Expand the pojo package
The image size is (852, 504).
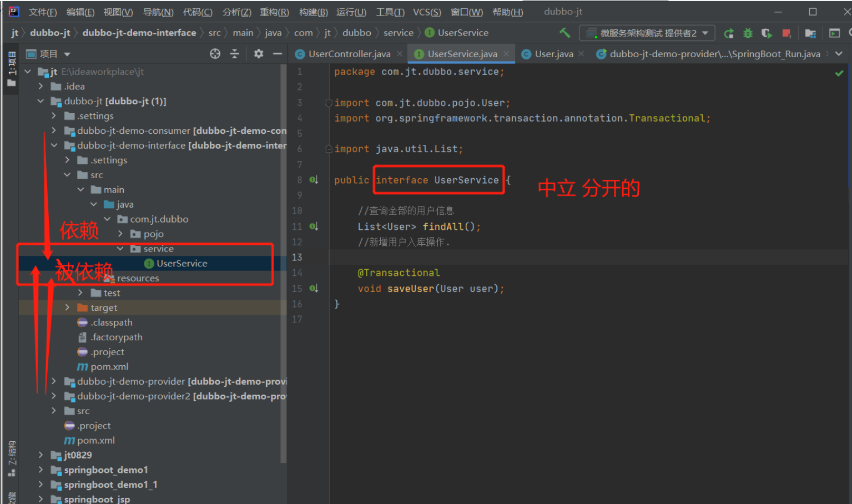click(120, 234)
